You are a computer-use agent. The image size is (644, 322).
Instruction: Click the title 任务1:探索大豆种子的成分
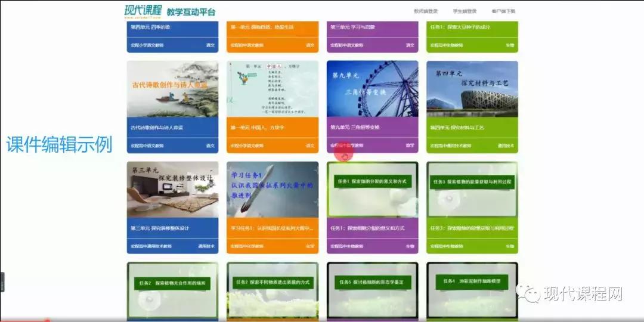[x=460, y=27]
